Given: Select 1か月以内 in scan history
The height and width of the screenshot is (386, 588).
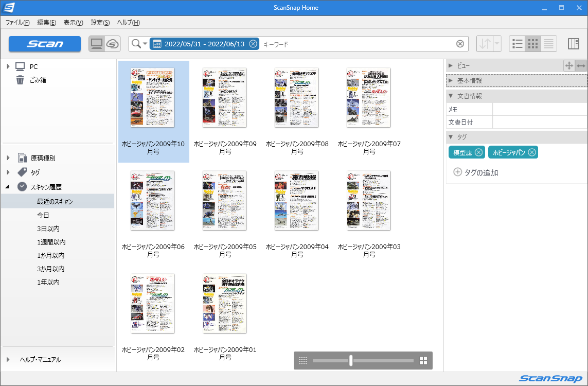Looking at the screenshot, I should pos(50,255).
